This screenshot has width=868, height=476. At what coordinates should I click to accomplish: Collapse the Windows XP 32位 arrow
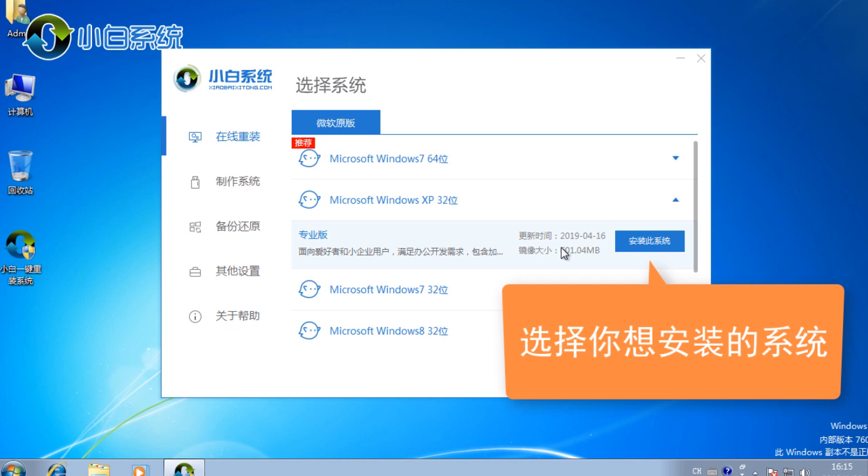pyautogui.click(x=676, y=200)
